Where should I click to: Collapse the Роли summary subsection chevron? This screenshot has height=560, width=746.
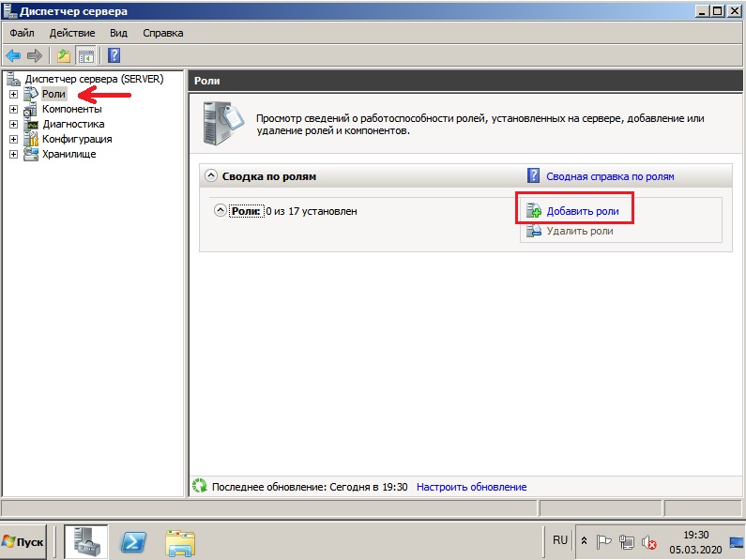tap(220, 210)
